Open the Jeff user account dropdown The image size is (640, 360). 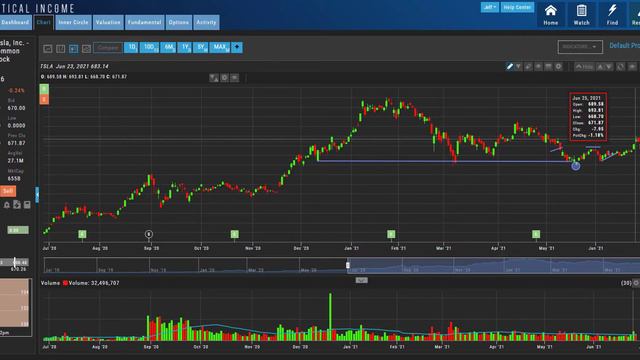pos(489,7)
